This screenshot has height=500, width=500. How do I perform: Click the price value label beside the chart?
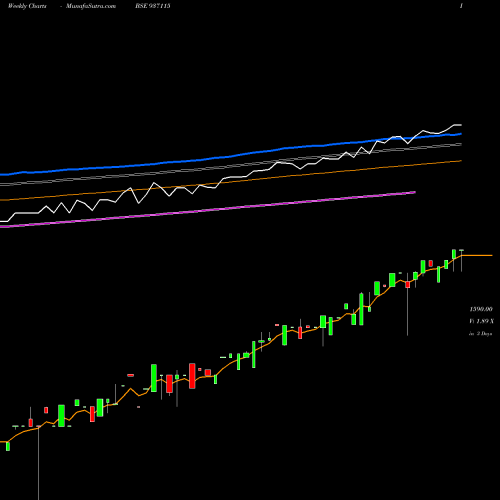(x=481, y=309)
